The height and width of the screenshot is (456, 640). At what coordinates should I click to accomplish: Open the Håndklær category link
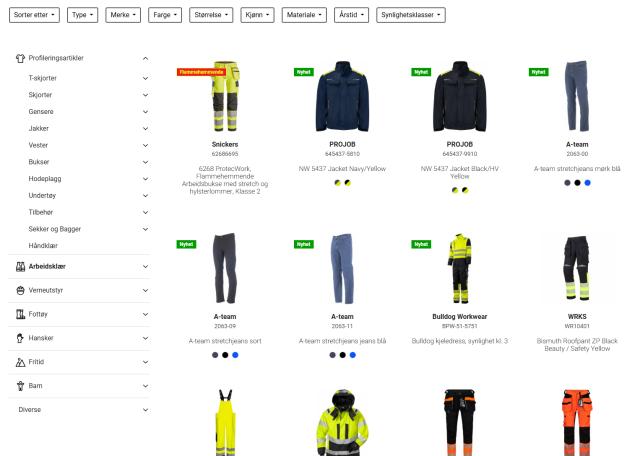click(43, 246)
